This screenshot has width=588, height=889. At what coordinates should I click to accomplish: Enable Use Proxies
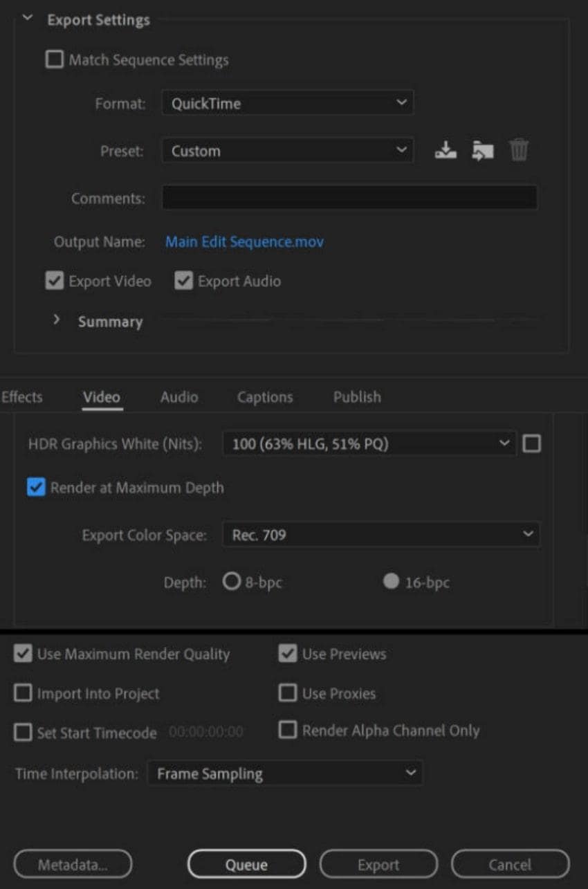tap(288, 693)
